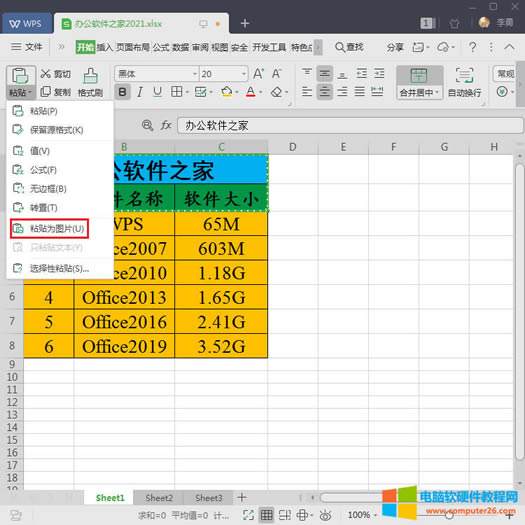
Task: Select the Format Painter brush
Action: 90,83
